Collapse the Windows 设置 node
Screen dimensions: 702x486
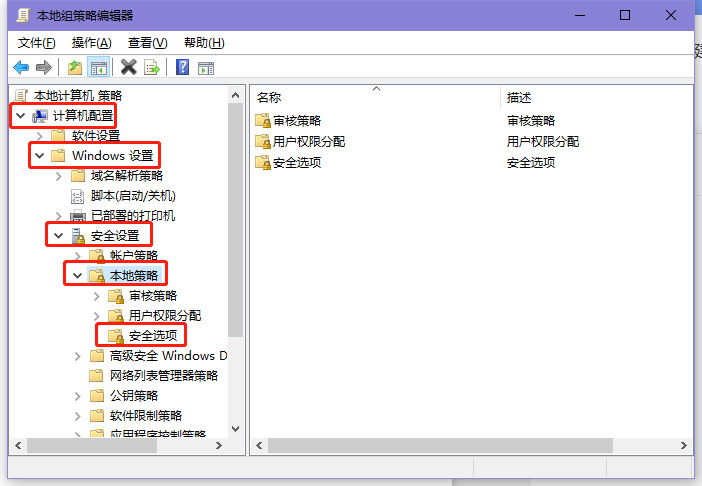point(39,156)
